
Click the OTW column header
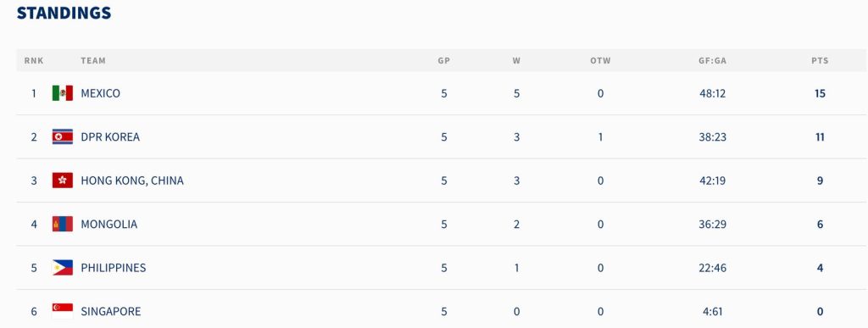coord(600,61)
